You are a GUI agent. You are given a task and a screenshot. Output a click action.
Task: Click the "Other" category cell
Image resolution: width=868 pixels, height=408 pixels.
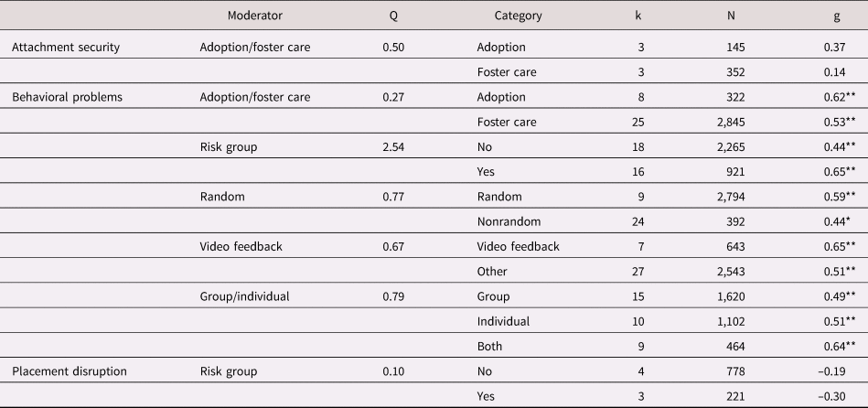tap(493, 272)
